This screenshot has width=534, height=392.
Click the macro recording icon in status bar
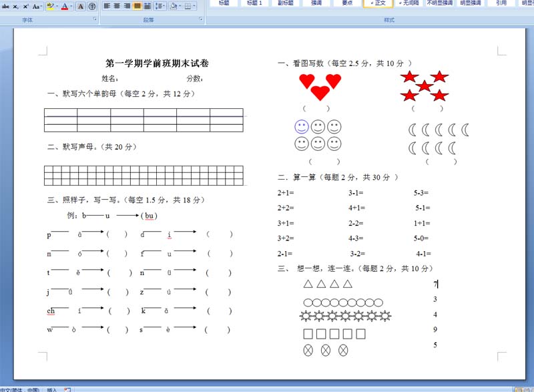[67, 389]
